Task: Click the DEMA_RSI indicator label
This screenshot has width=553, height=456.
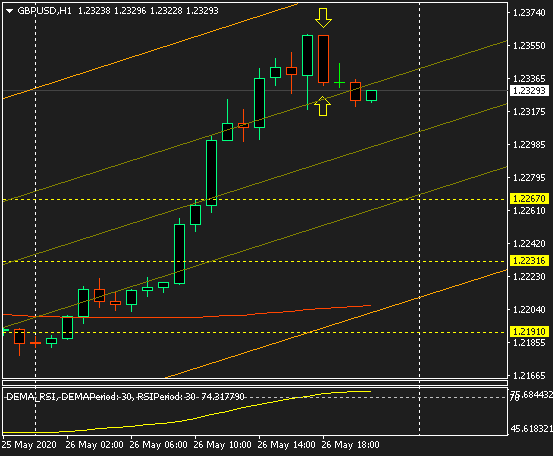Action: click(x=126, y=397)
